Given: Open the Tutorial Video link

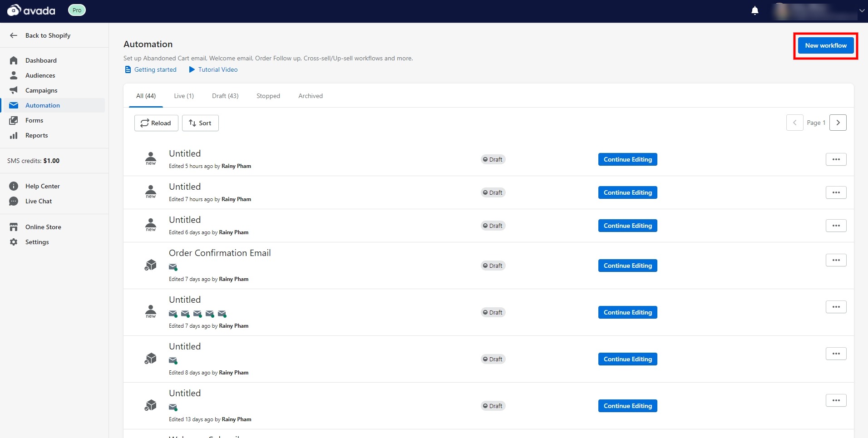Looking at the screenshot, I should 217,69.
